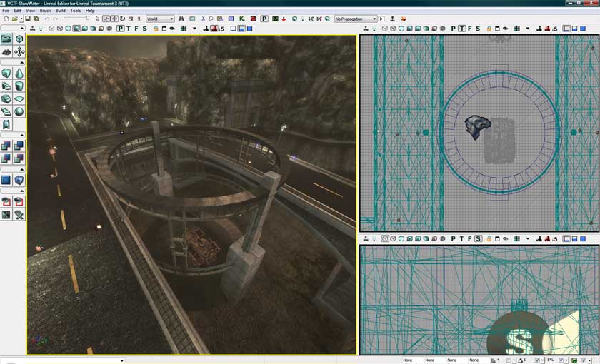
Task: Click the Undo arrow icon
Action: [x=46, y=19]
